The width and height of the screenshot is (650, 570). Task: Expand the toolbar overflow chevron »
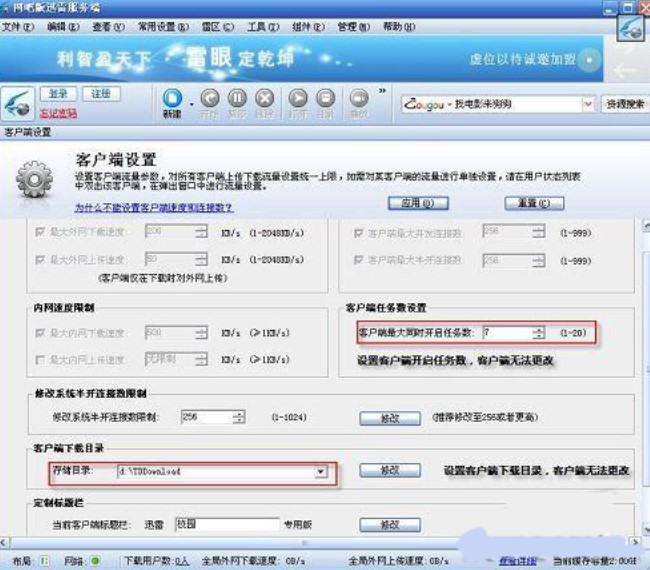click(x=382, y=90)
